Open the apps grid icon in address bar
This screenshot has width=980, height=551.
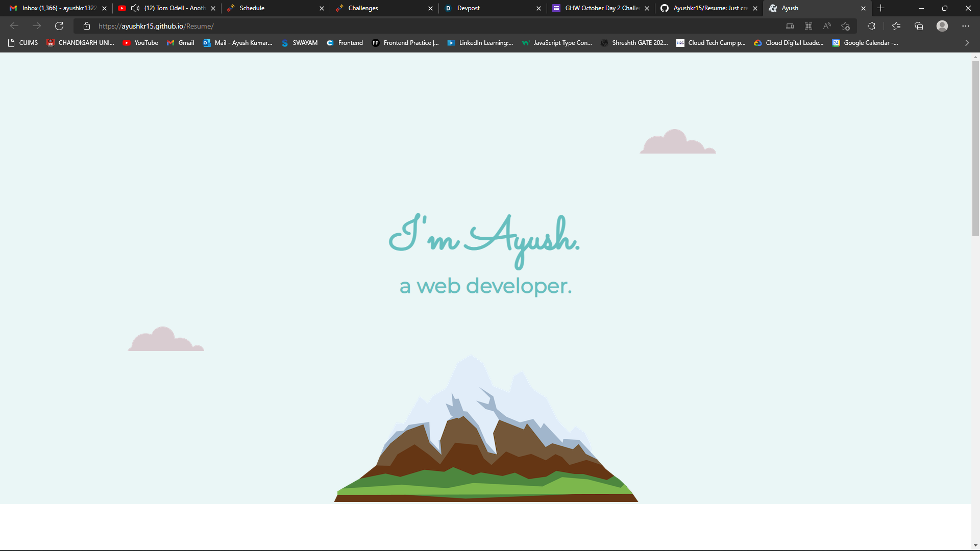[x=808, y=26]
